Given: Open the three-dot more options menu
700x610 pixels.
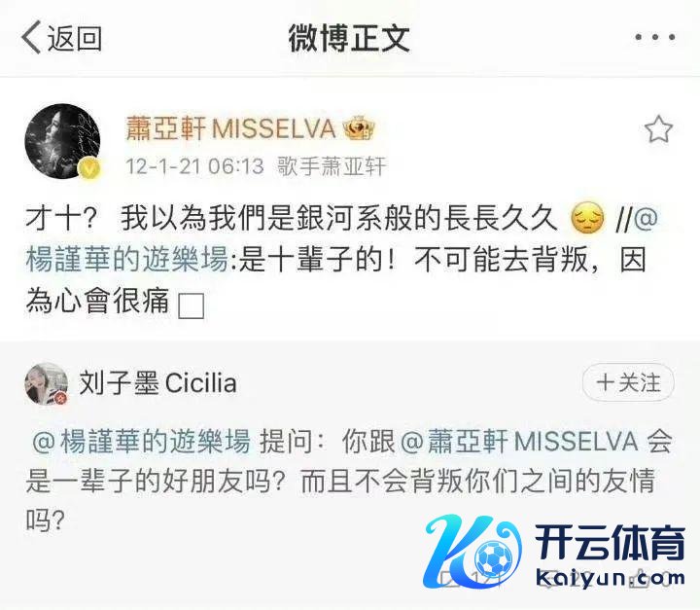Looking at the screenshot, I should [655, 37].
